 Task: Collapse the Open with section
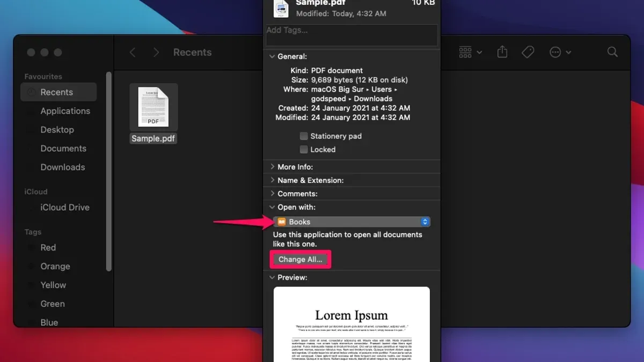pos(273,207)
